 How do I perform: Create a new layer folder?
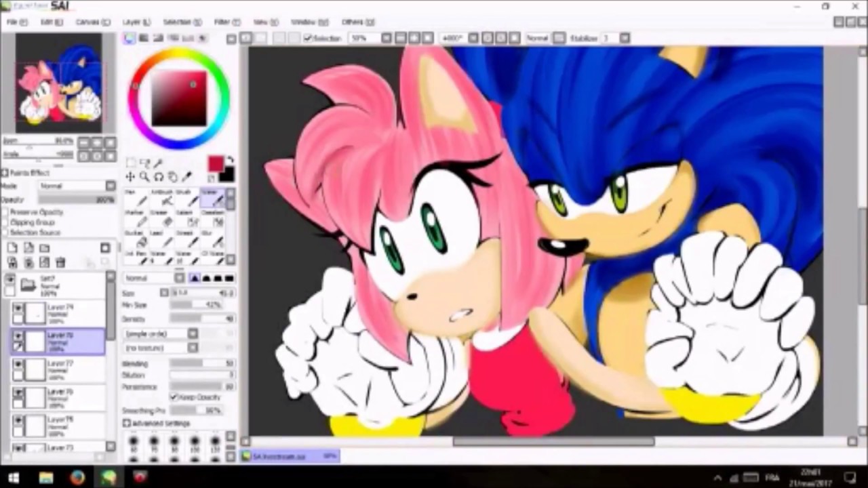pos(45,248)
